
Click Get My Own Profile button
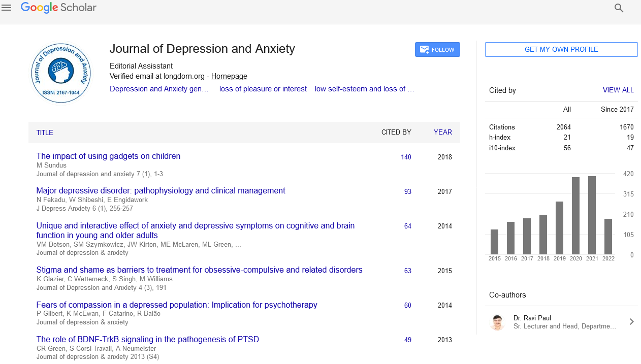561,49
